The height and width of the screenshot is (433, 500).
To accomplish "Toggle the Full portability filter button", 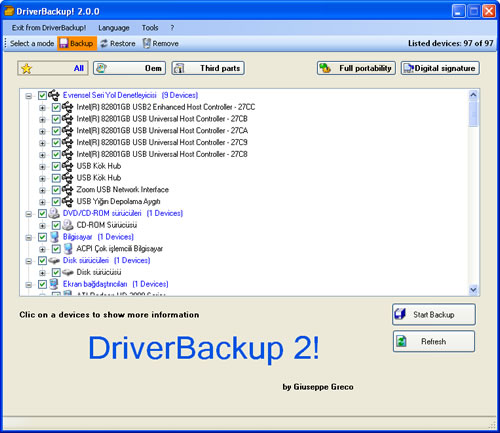I will (356, 68).
